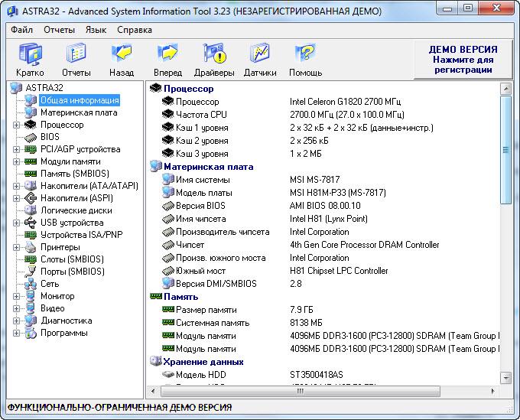This screenshot has width=520, height=420.
Task: Open the Датчики sensors toolbar icon
Action: click(260, 53)
